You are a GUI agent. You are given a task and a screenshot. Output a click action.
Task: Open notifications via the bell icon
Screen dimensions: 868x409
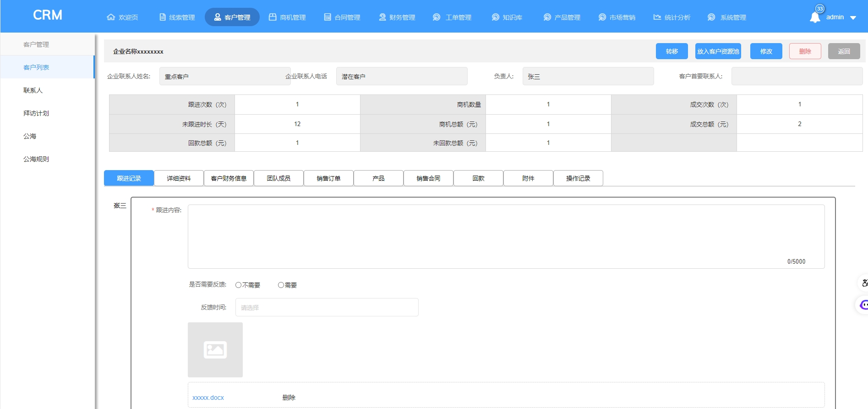(x=815, y=18)
